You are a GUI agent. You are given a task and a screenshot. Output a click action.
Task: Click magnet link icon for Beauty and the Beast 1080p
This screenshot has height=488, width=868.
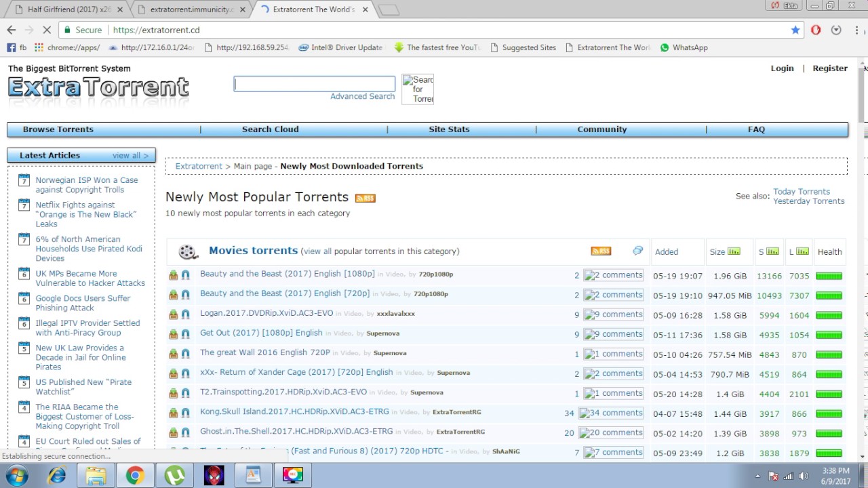[185, 275]
